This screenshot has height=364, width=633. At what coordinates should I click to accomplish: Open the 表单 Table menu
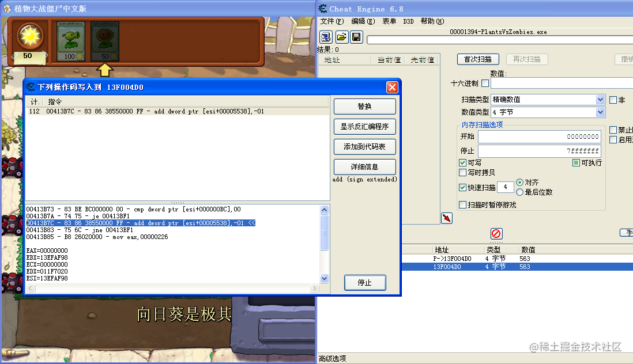389,21
